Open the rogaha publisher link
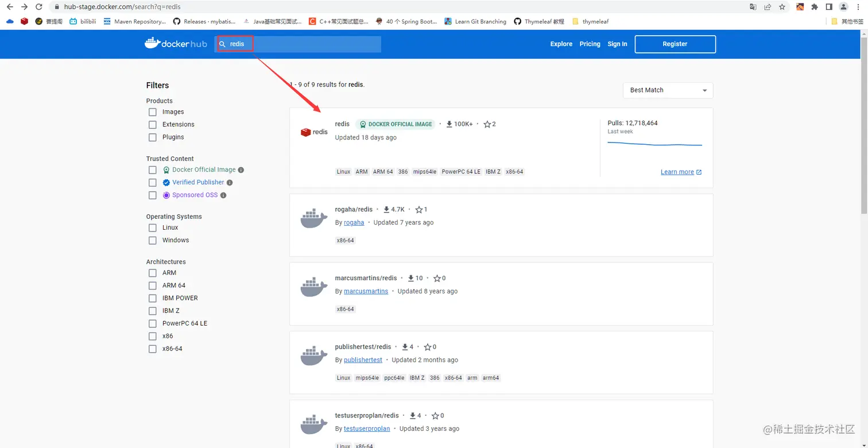The width and height of the screenshot is (868, 448). point(354,223)
